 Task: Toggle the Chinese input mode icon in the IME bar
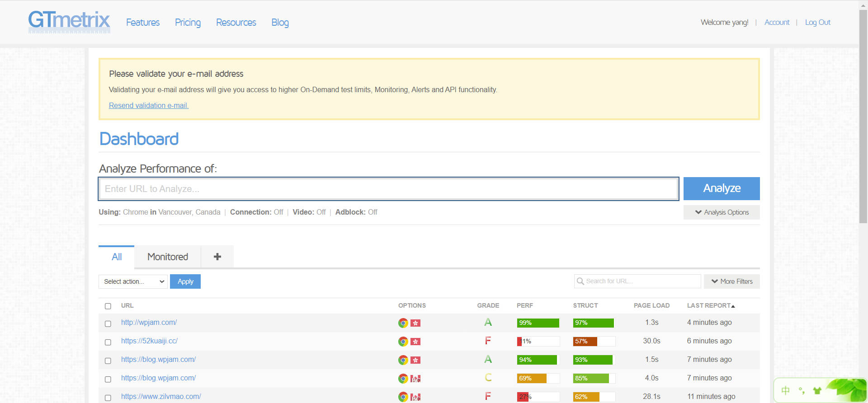click(x=786, y=390)
